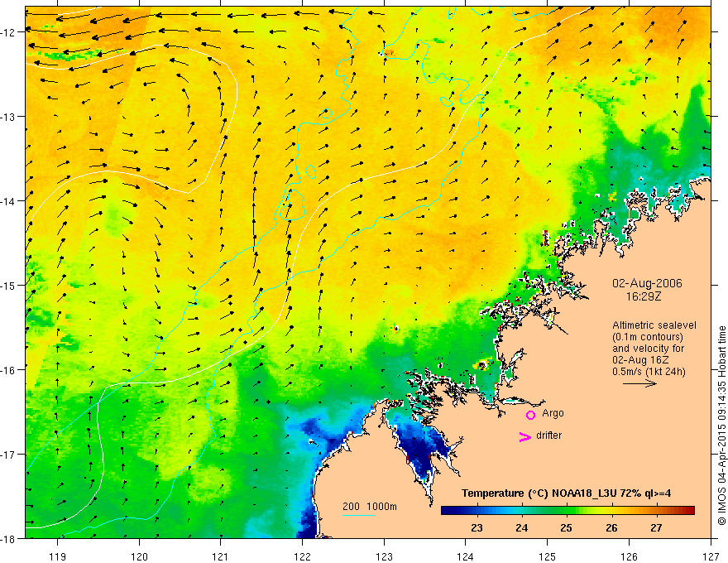Click the colorbar value 23
This screenshot has height=563, width=728.
[x=477, y=527]
